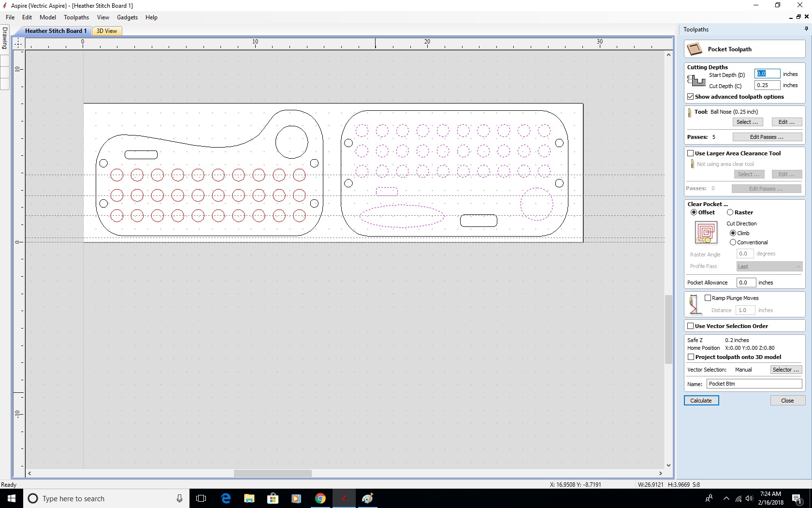
Task: Open Google Chrome from taskbar
Action: [320, 498]
